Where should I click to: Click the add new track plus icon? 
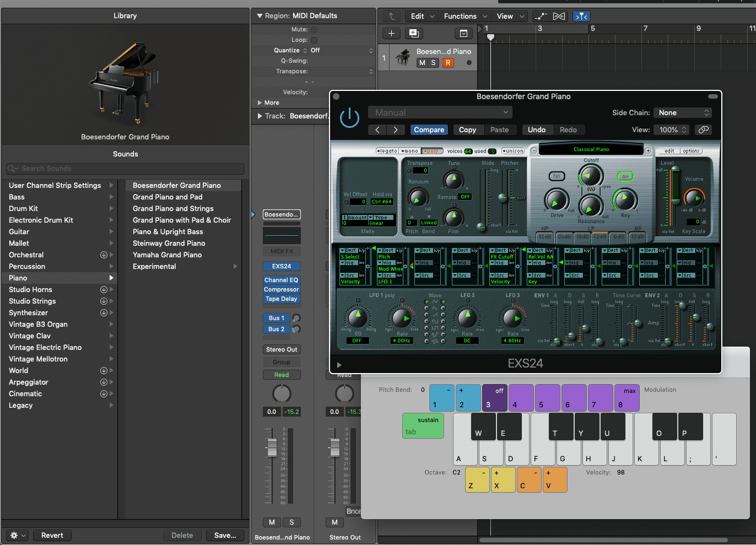pos(391,34)
